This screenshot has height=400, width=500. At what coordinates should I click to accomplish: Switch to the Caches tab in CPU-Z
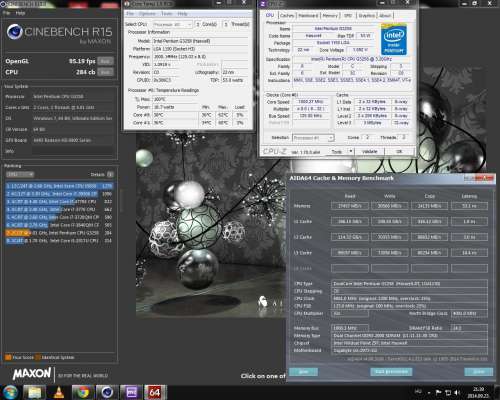tap(287, 15)
